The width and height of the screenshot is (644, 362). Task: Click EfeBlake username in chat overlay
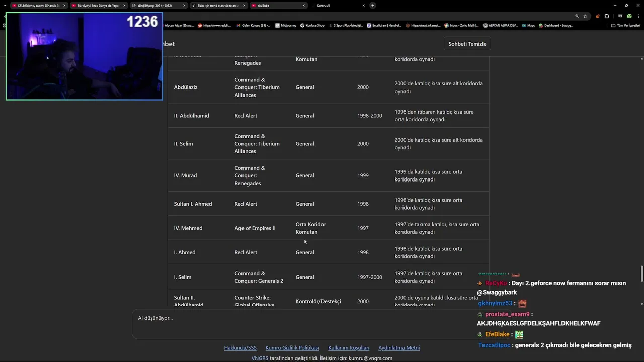point(497,334)
